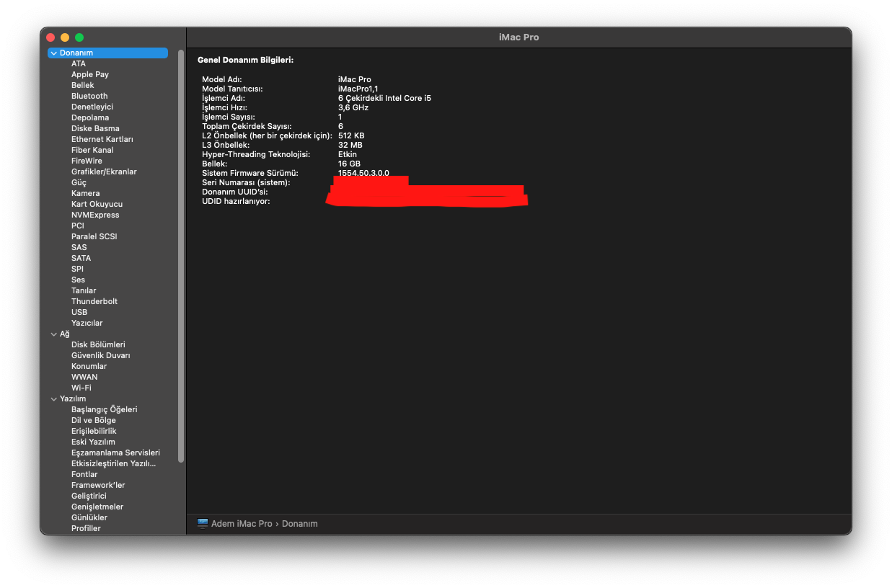Click the green zoom window button
The width and height of the screenshot is (892, 588).
coord(79,37)
